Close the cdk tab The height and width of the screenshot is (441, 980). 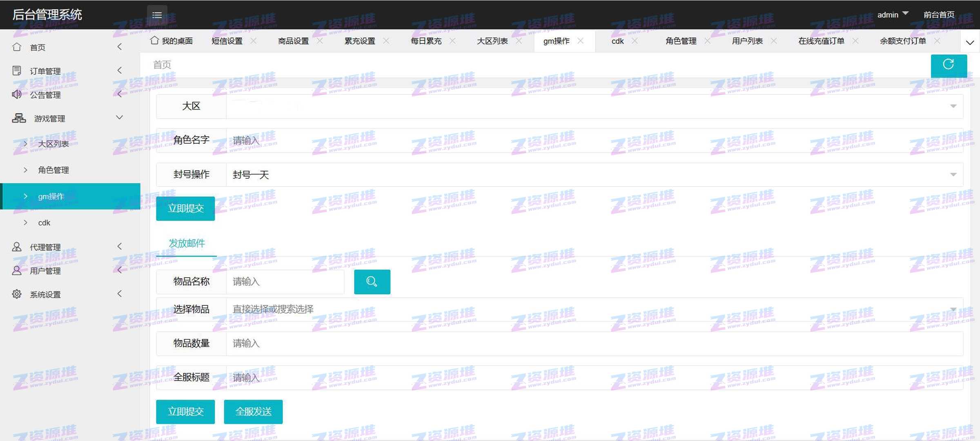635,41
